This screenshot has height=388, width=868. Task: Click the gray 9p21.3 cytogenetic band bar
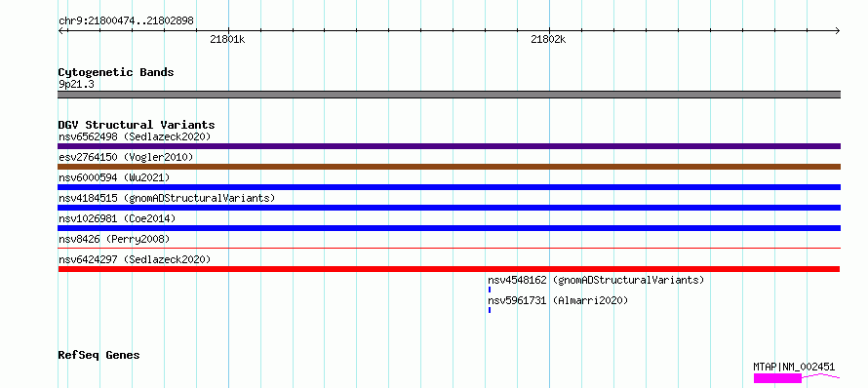[449, 95]
